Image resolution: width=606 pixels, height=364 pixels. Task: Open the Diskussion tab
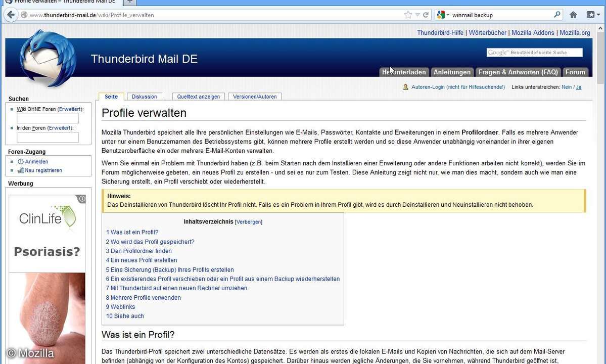point(144,97)
